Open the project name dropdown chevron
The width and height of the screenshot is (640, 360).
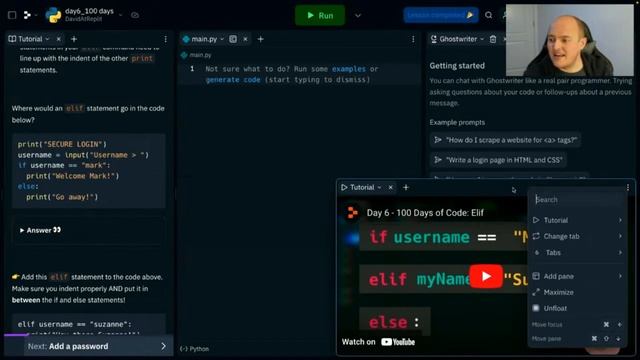(x=120, y=15)
